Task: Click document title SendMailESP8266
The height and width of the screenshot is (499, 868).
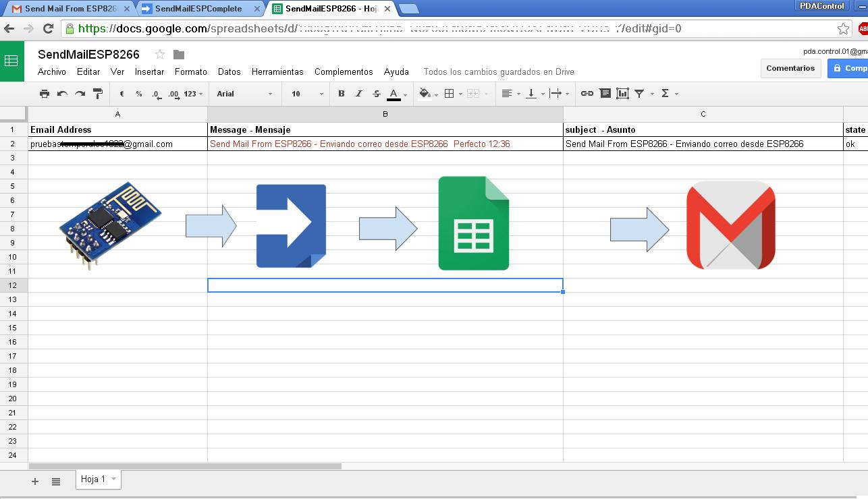Action: pyautogui.click(x=88, y=55)
